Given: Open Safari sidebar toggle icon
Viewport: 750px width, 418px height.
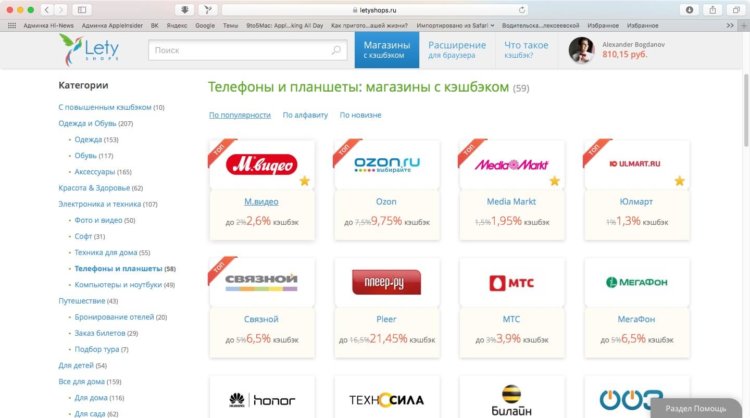Looking at the screenshot, I should click(82, 10).
